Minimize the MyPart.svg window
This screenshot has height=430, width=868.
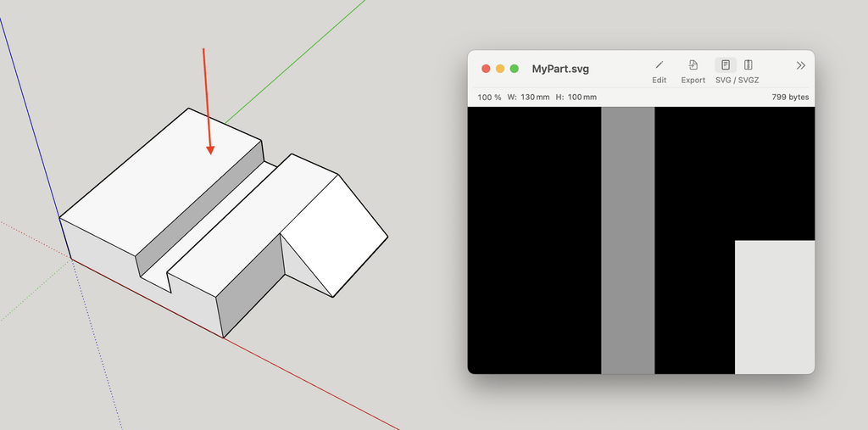pyautogui.click(x=500, y=69)
